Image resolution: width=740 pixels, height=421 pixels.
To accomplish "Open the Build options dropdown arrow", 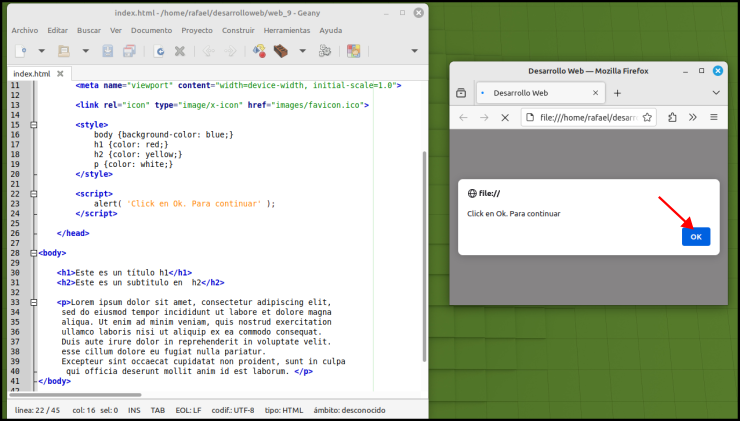I will [x=303, y=51].
